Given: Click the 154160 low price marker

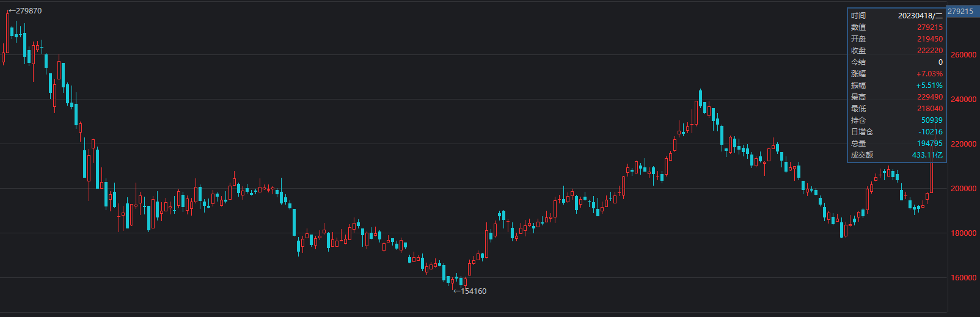Looking at the screenshot, I should [x=470, y=291].
